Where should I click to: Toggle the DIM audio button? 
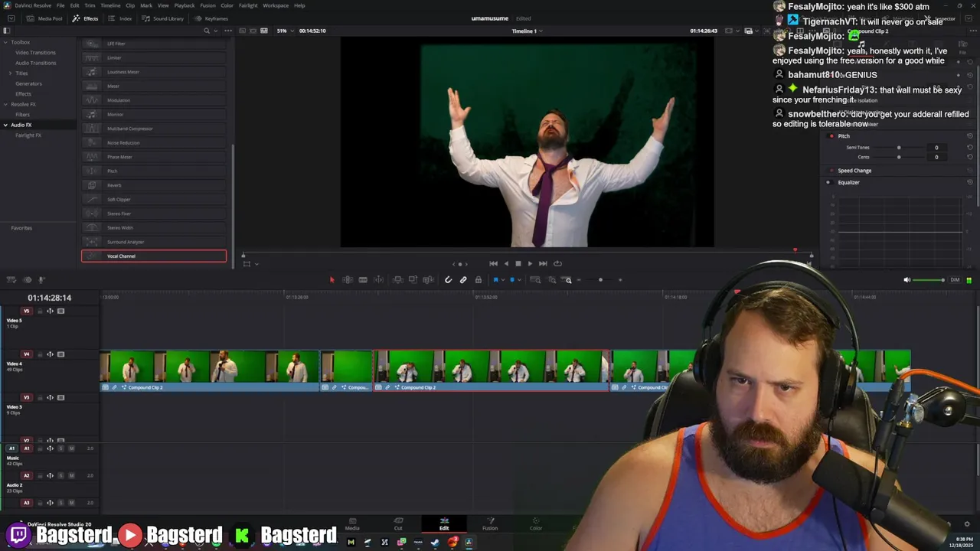click(955, 280)
